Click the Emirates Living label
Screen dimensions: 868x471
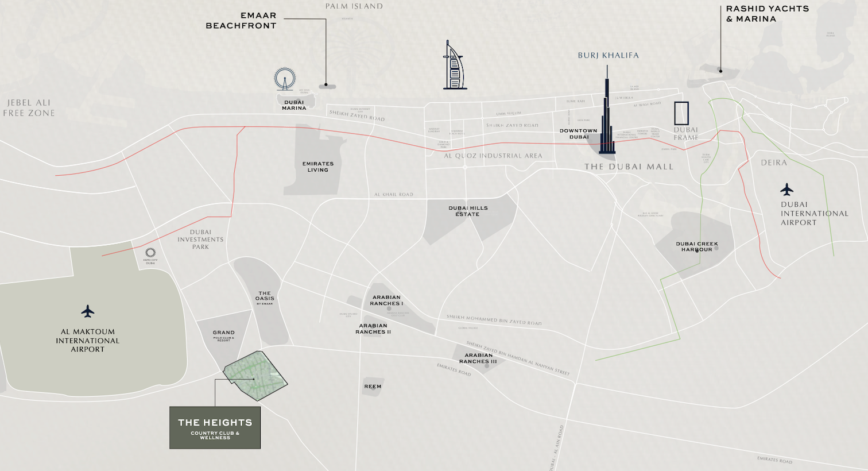(x=318, y=167)
